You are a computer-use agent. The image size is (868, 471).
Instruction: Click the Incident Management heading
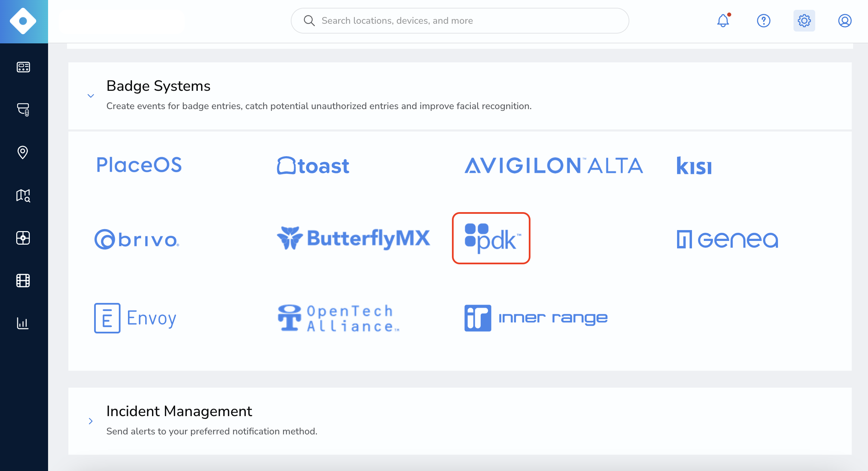pyautogui.click(x=179, y=411)
